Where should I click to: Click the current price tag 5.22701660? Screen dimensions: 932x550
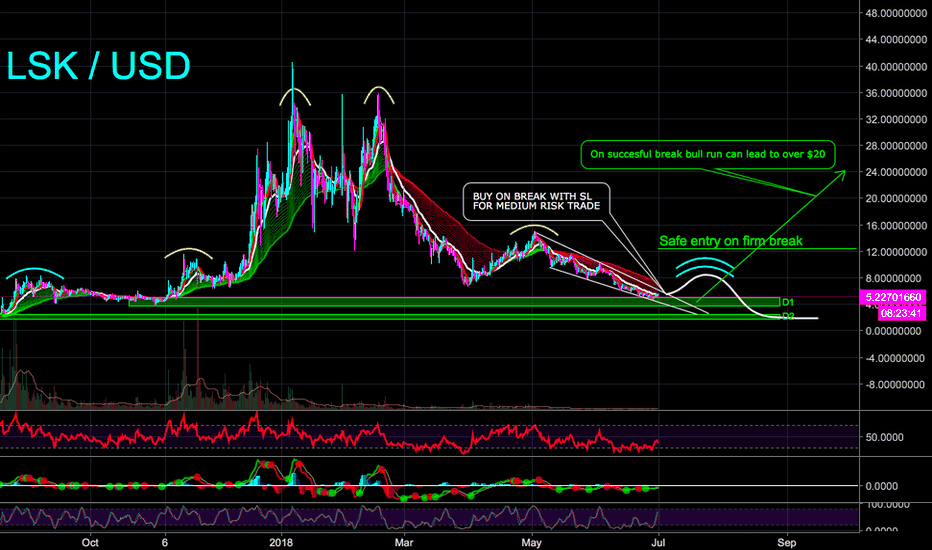click(893, 297)
